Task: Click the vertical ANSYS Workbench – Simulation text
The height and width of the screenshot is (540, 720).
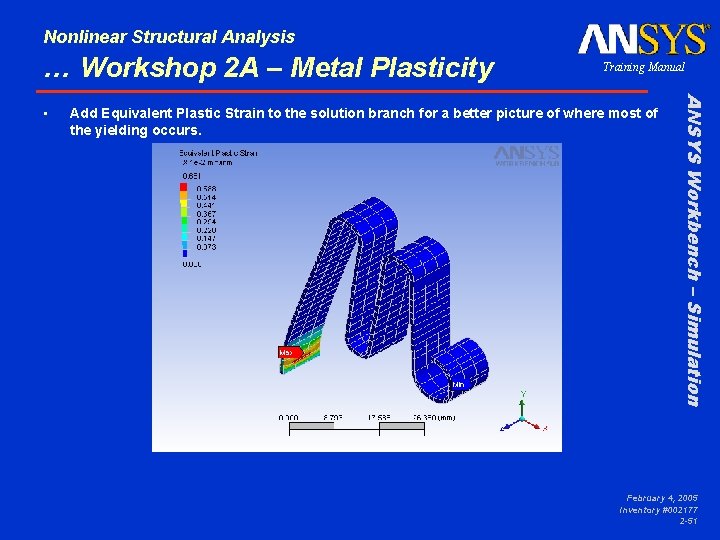Action: pos(694,249)
